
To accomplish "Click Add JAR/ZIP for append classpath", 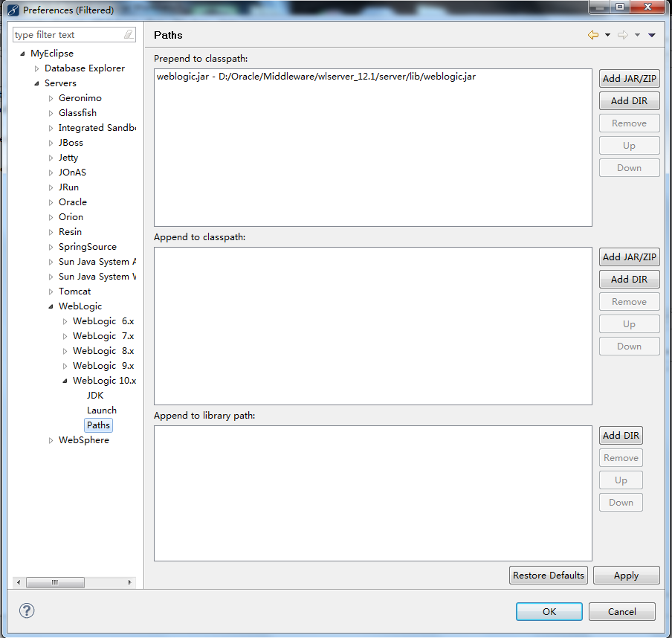I will pyautogui.click(x=629, y=257).
